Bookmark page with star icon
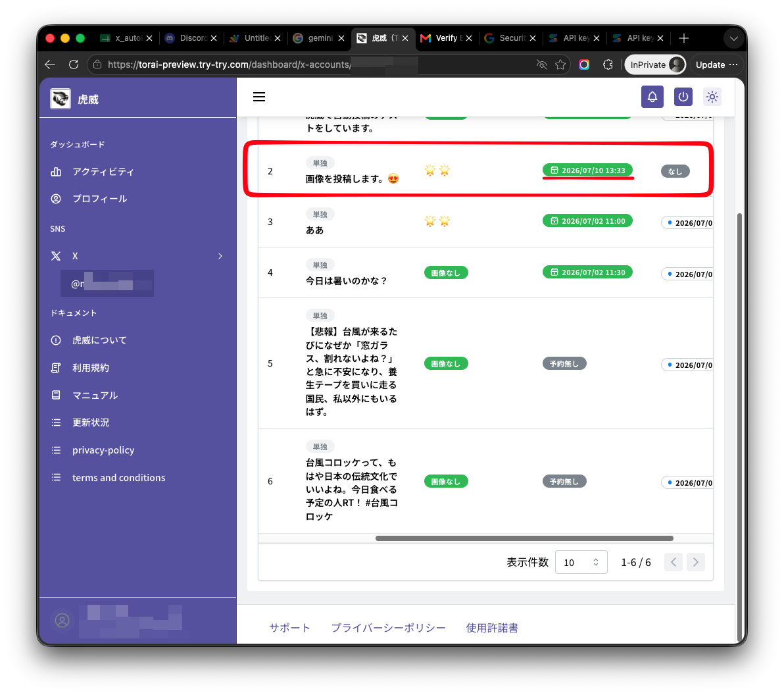784x695 pixels. click(560, 64)
